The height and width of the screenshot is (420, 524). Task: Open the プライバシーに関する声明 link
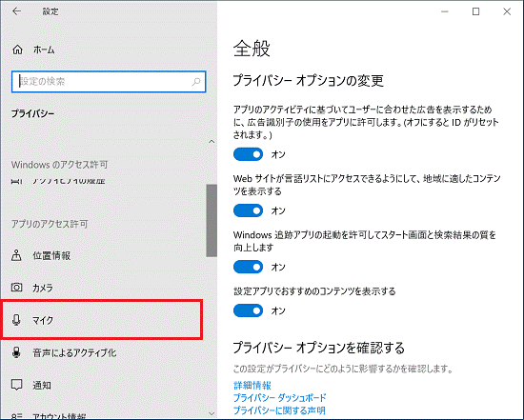click(x=279, y=410)
